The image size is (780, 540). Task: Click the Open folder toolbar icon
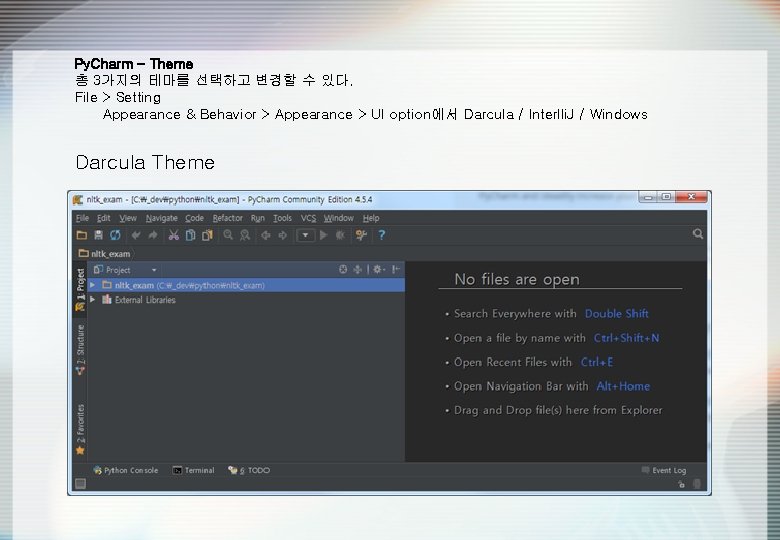click(82, 235)
